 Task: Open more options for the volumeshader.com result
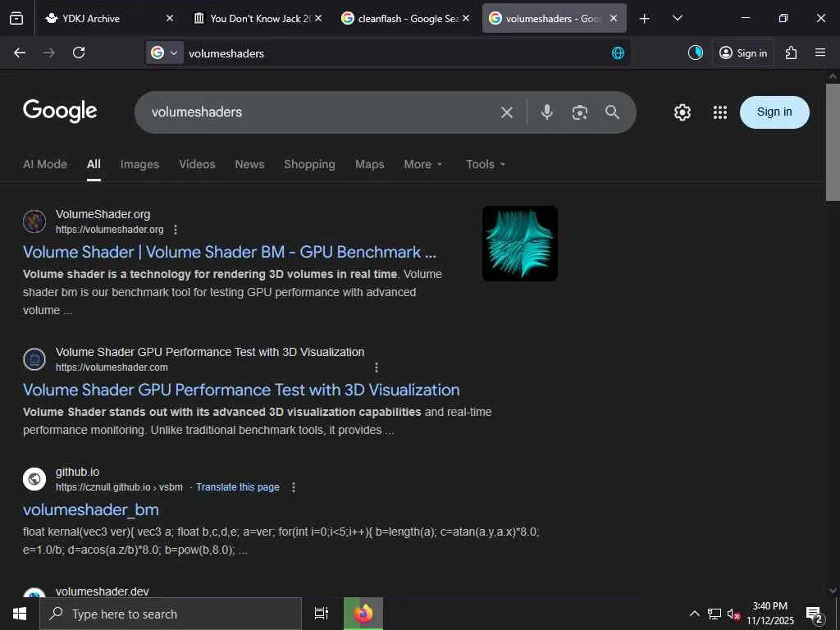tap(376, 367)
